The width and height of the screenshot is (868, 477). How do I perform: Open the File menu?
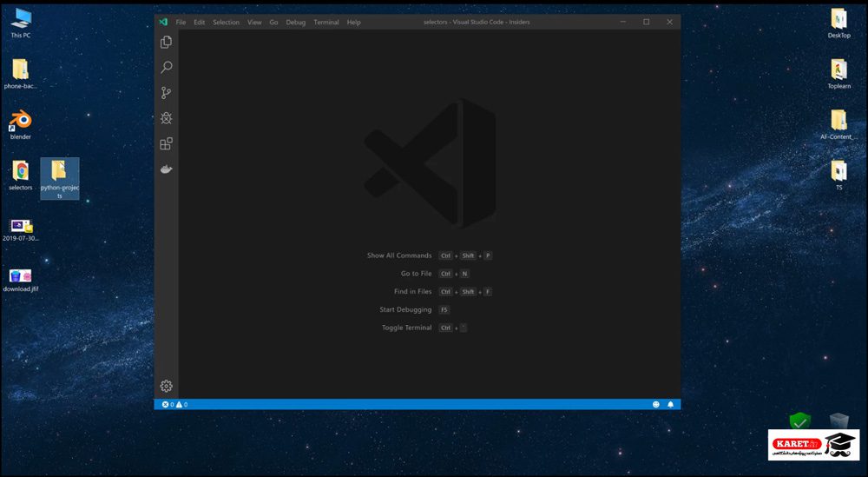click(x=181, y=23)
